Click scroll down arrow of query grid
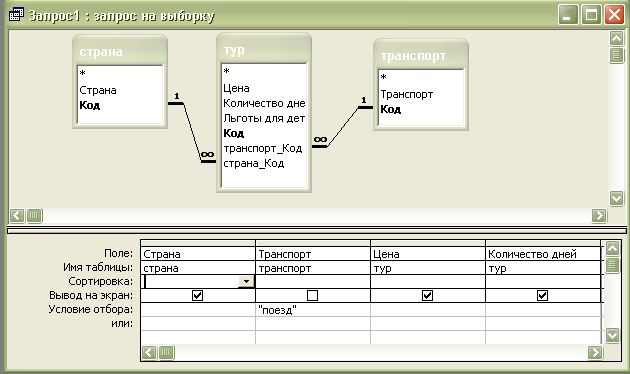 click(x=612, y=335)
